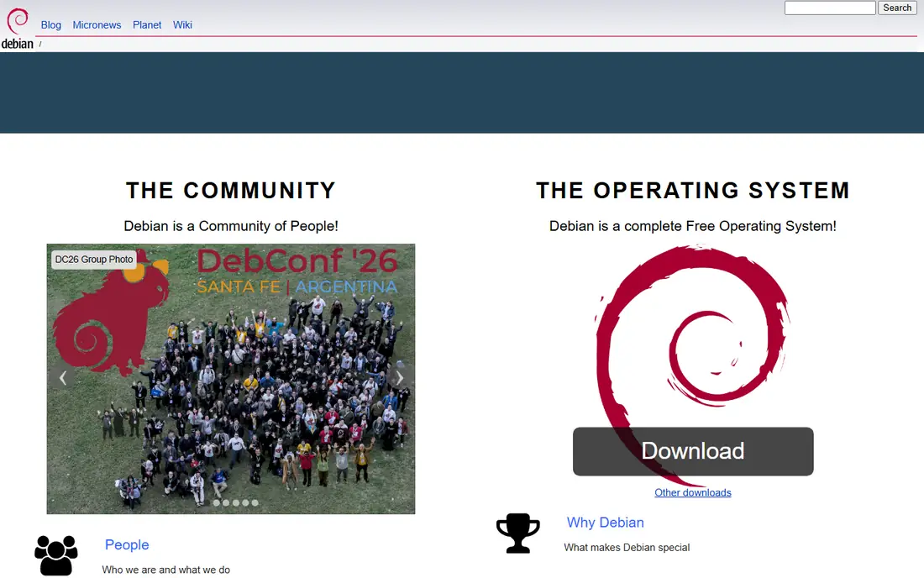Click the people group icon
Screen dimensions: 924x578
coord(56,555)
